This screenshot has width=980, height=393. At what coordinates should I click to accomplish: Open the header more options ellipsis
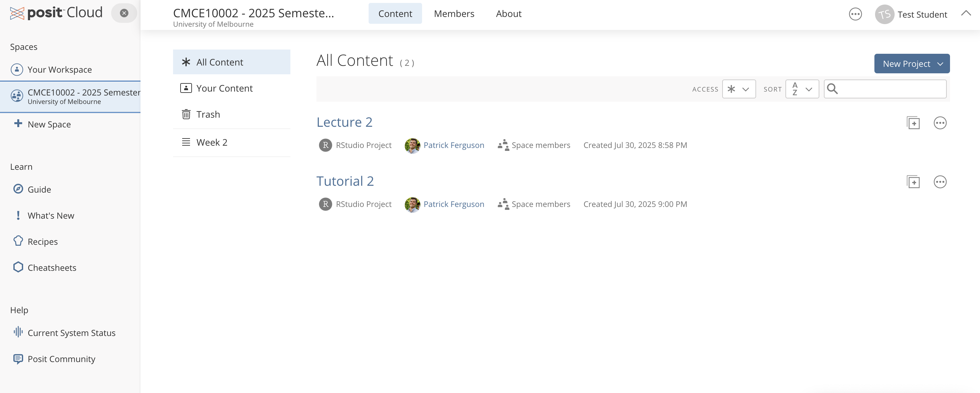(x=855, y=14)
